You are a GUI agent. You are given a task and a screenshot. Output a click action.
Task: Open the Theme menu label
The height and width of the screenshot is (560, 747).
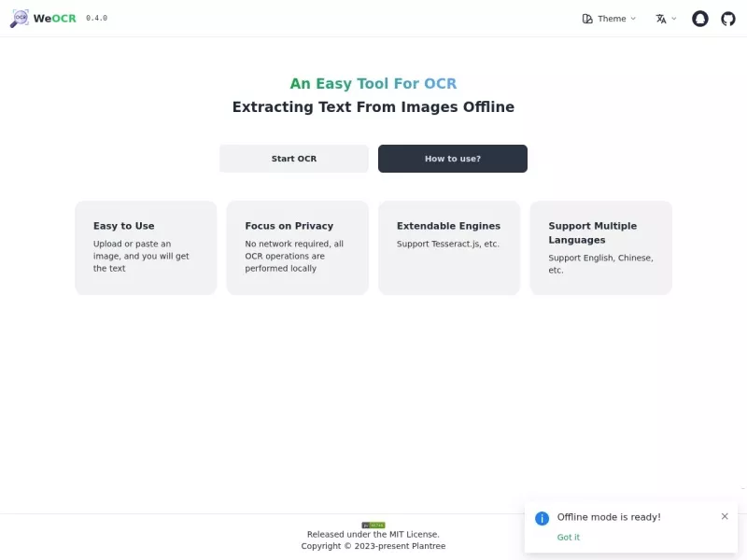pos(612,19)
